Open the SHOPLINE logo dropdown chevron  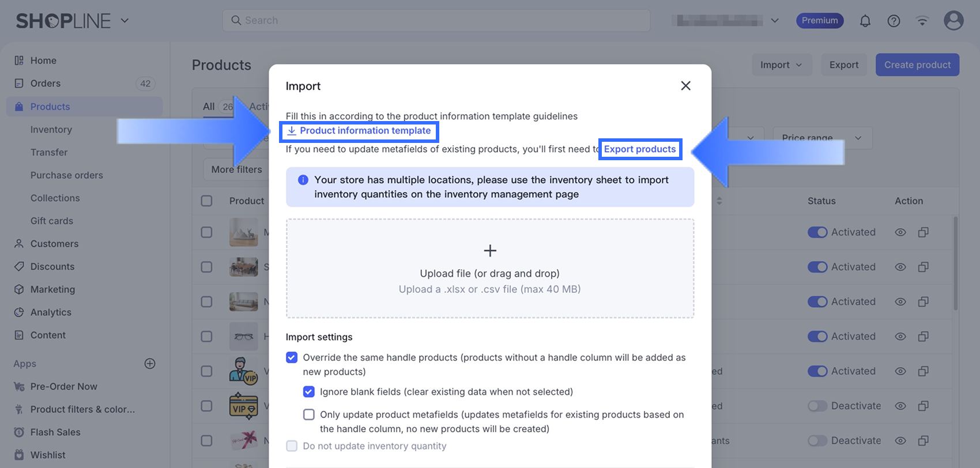click(x=125, y=21)
